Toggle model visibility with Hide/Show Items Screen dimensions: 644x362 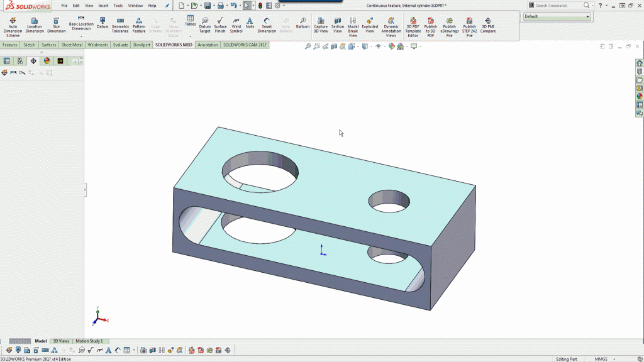pos(378,47)
